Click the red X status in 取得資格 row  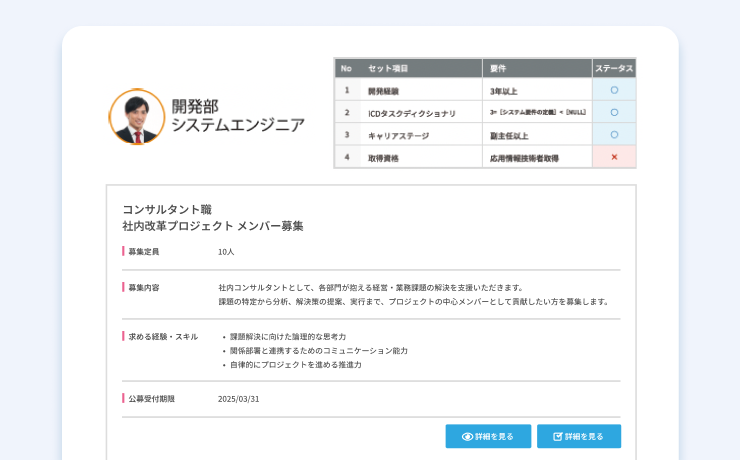coord(614,157)
